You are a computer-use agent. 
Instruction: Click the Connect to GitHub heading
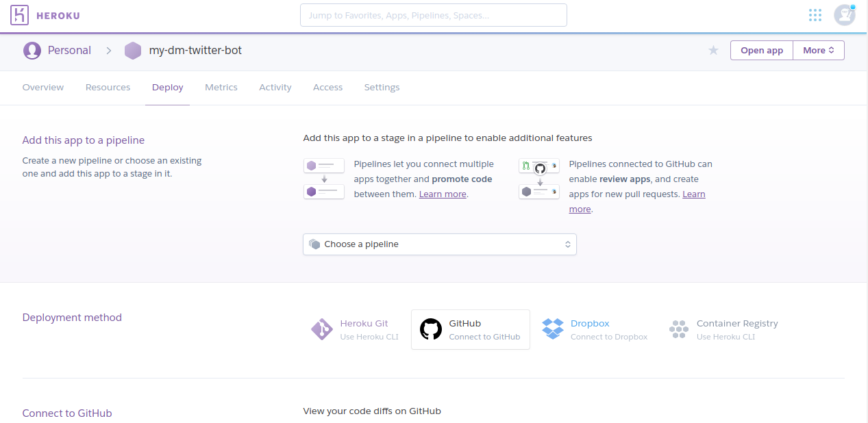(x=67, y=413)
